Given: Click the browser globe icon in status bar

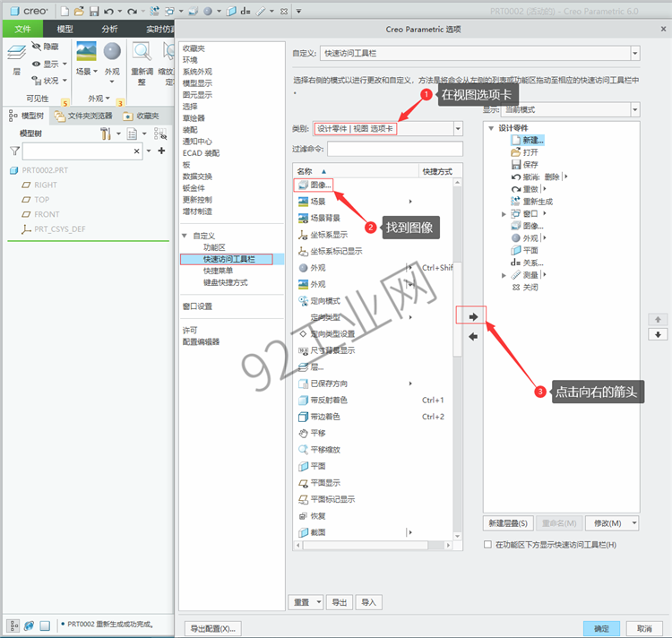Looking at the screenshot, I should [x=29, y=625].
